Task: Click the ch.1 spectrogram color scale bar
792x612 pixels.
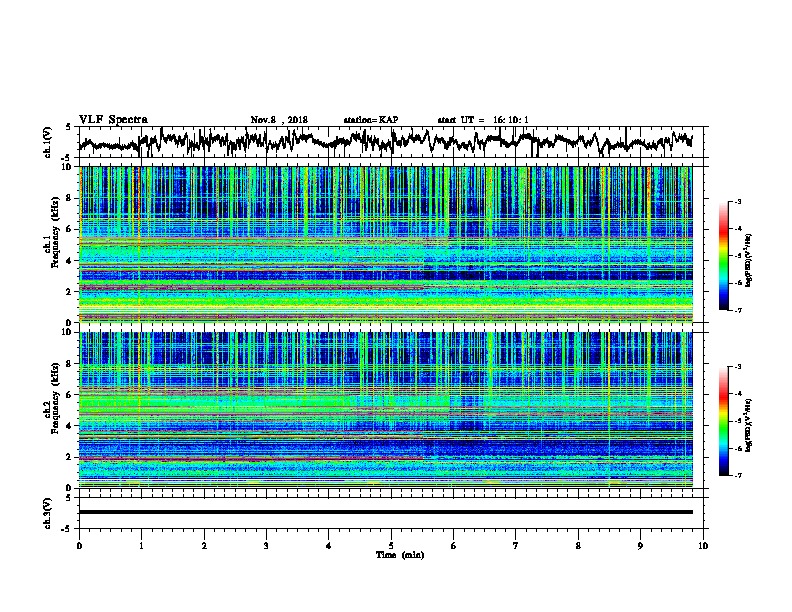Action: [x=723, y=256]
